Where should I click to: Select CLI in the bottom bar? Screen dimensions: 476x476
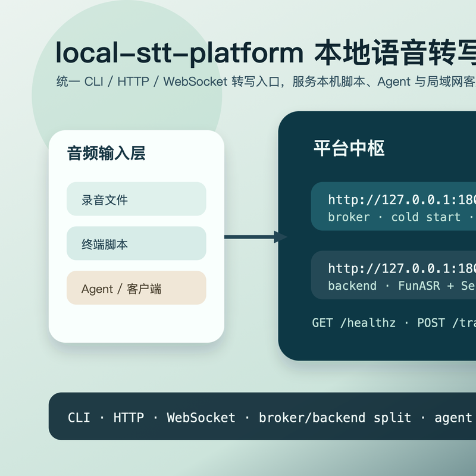(79, 418)
